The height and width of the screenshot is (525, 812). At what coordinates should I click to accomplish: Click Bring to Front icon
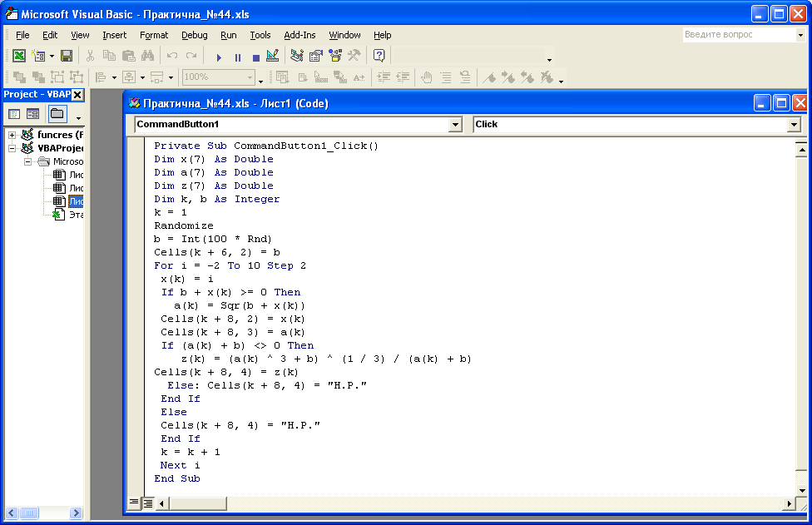click(19, 77)
